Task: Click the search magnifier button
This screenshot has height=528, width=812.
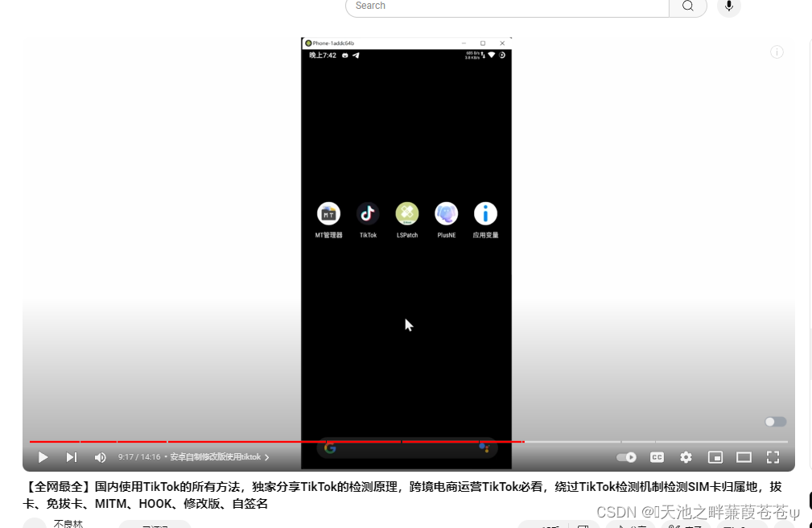Action: (x=688, y=6)
